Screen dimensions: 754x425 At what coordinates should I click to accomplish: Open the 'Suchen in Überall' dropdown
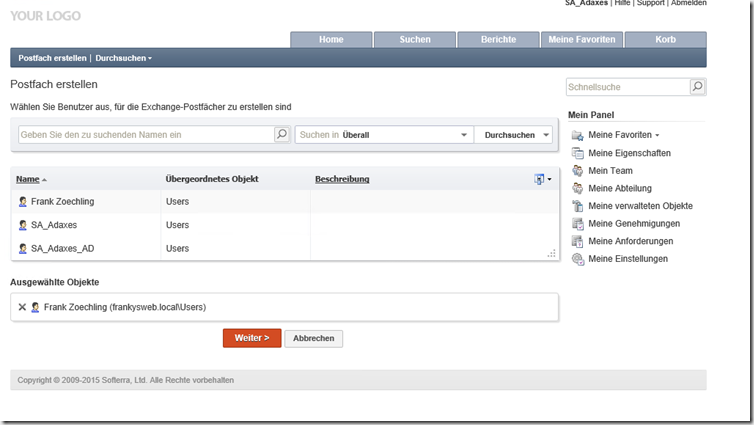(x=463, y=135)
